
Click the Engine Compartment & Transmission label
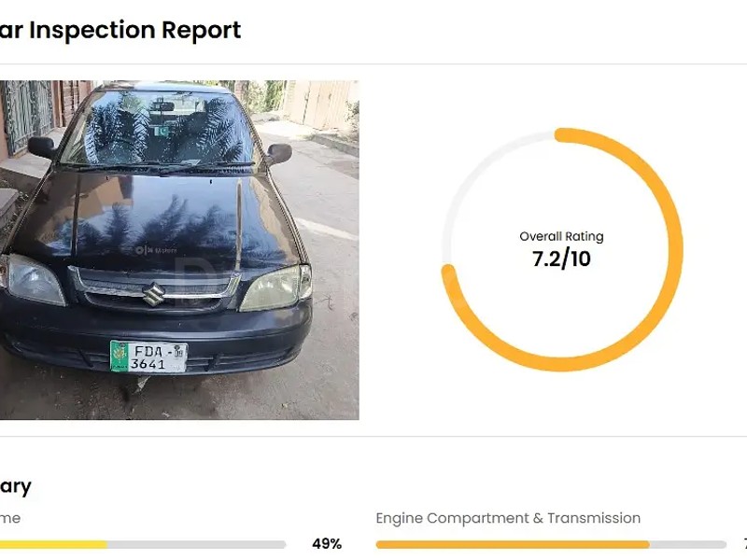[508, 518]
